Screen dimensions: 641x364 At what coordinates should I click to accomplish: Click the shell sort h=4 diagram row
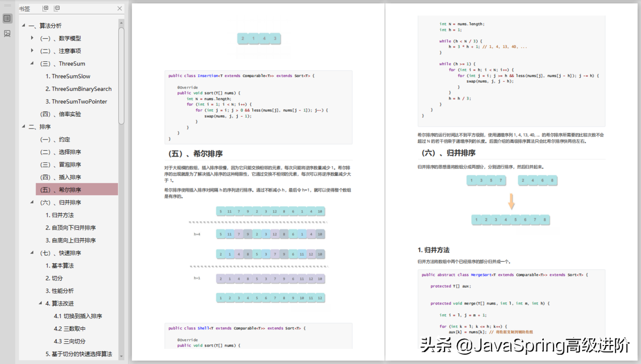coord(271,234)
